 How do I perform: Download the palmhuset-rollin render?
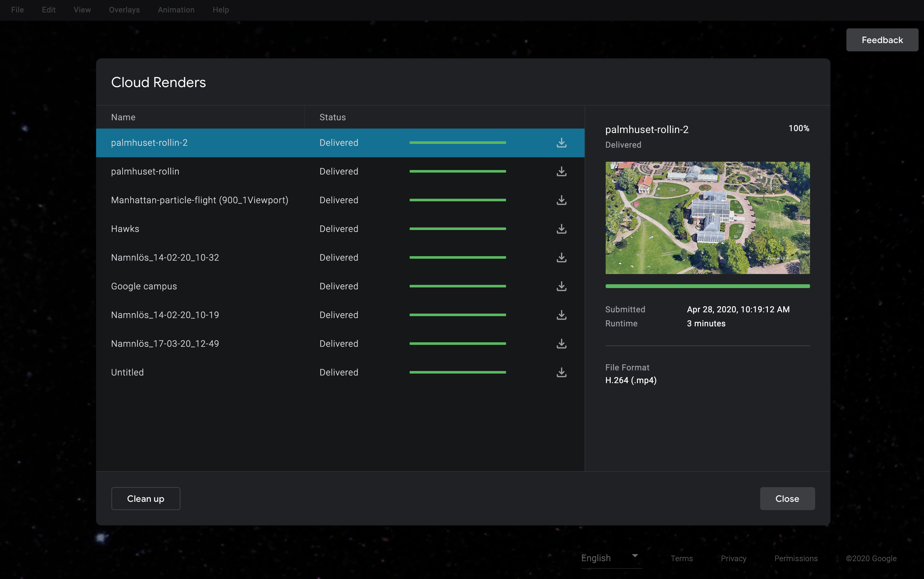point(561,172)
